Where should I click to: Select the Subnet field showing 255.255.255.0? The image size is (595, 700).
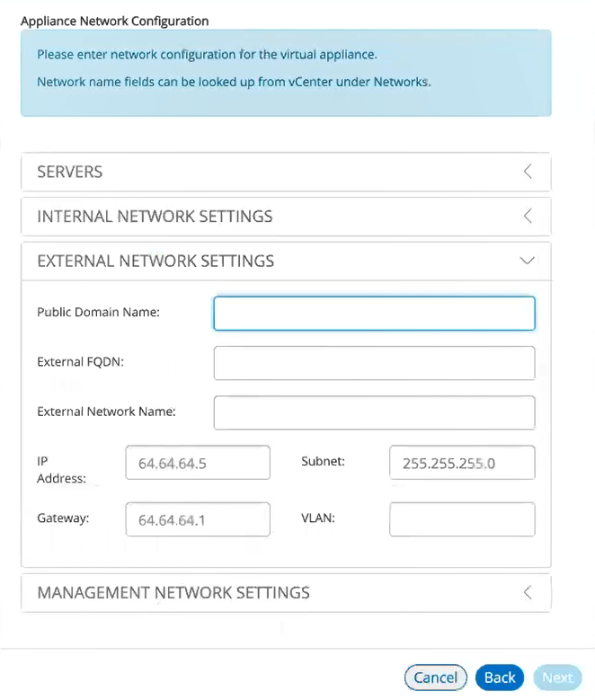pyautogui.click(x=462, y=463)
